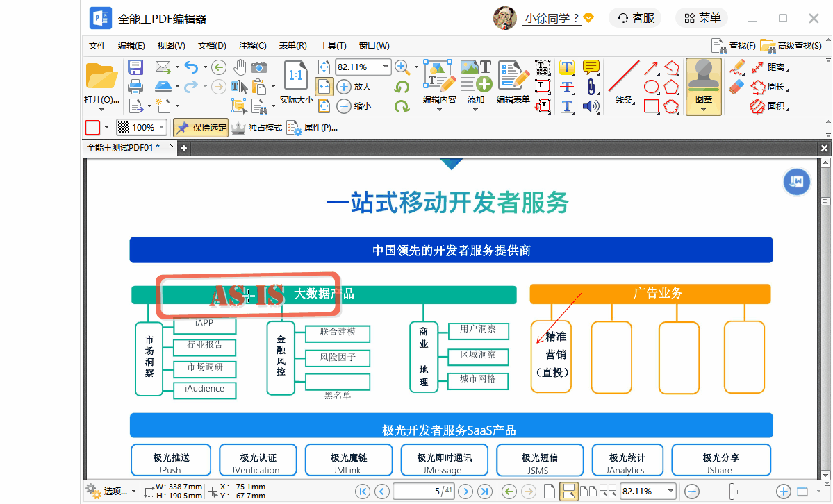Image resolution: width=833 pixels, height=504 pixels.
Task: Take a snapshot with the camera tool
Action: pyautogui.click(x=259, y=67)
